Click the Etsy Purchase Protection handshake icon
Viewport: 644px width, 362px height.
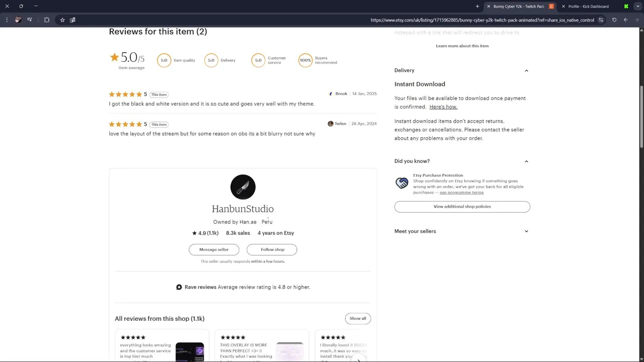(x=402, y=184)
